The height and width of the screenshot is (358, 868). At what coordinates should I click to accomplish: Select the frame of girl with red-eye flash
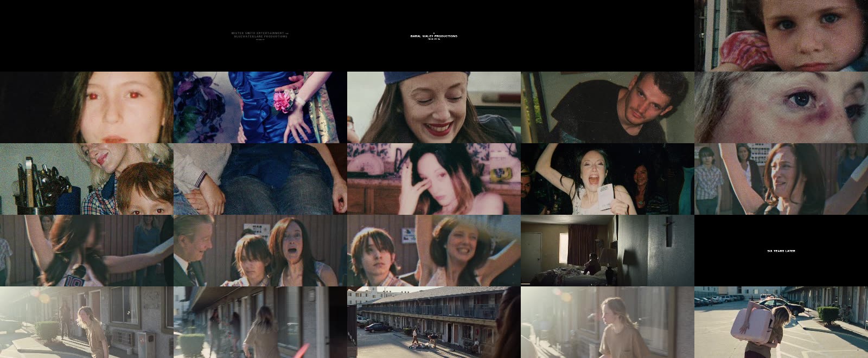click(x=87, y=107)
